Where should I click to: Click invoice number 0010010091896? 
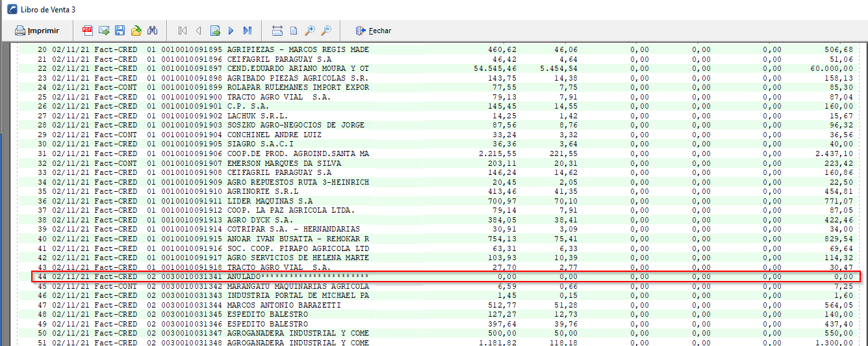(x=192, y=59)
